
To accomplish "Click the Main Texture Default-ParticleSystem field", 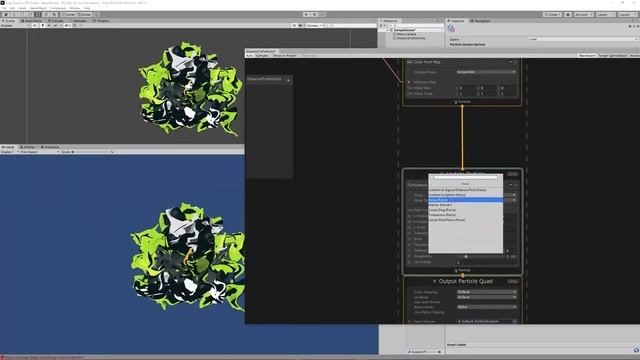I will [x=486, y=322].
